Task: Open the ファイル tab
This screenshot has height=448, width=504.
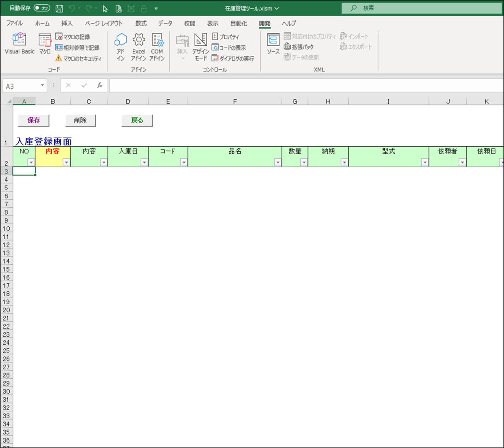Action: (x=15, y=23)
